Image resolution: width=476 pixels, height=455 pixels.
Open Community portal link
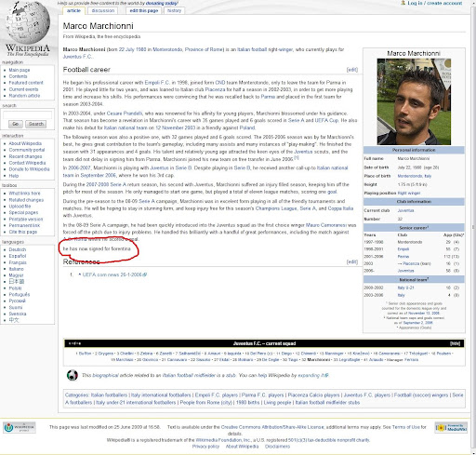point(27,150)
